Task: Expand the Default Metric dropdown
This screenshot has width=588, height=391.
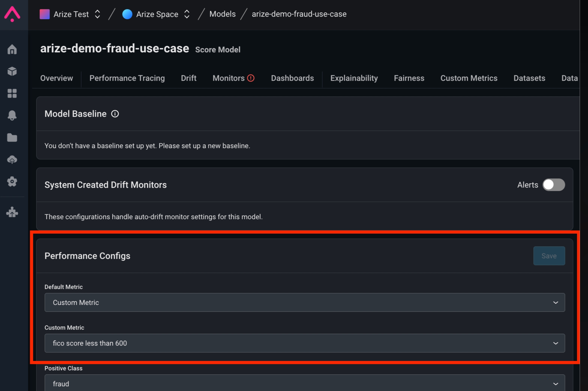Action: pos(304,302)
